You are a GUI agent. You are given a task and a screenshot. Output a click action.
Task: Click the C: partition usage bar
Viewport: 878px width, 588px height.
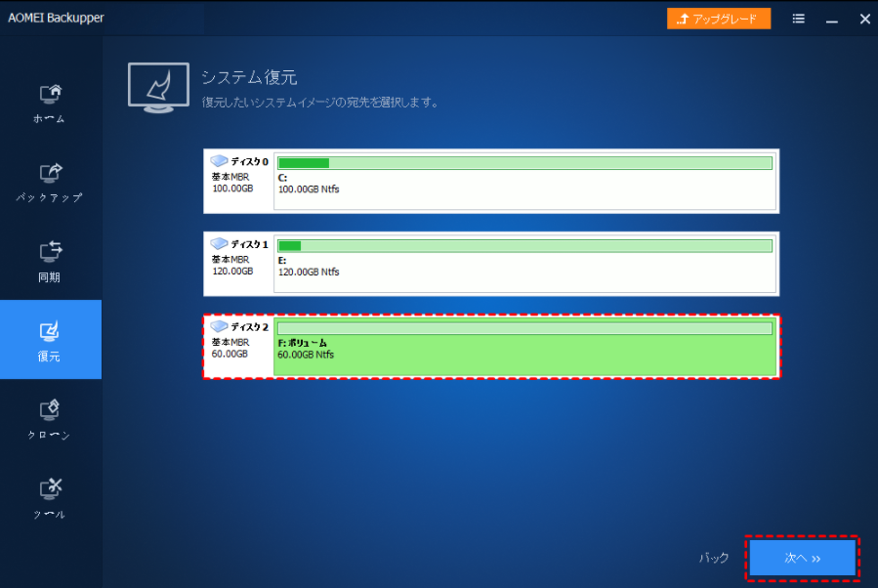(525, 163)
